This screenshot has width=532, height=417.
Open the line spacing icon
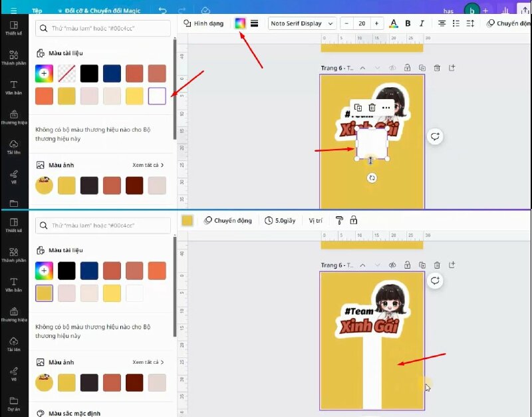tap(470, 23)
